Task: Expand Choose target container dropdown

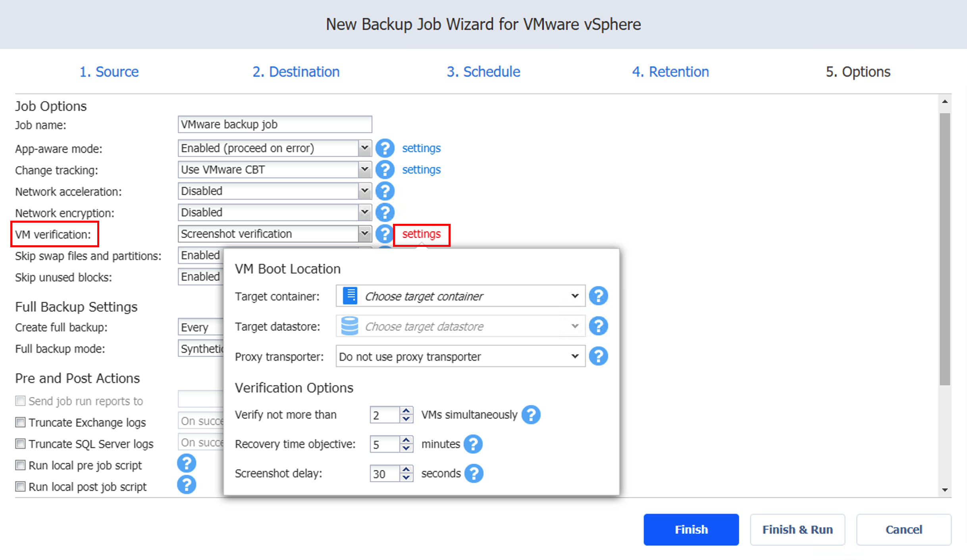Action: pyautogui.click(x=460, y=296)
